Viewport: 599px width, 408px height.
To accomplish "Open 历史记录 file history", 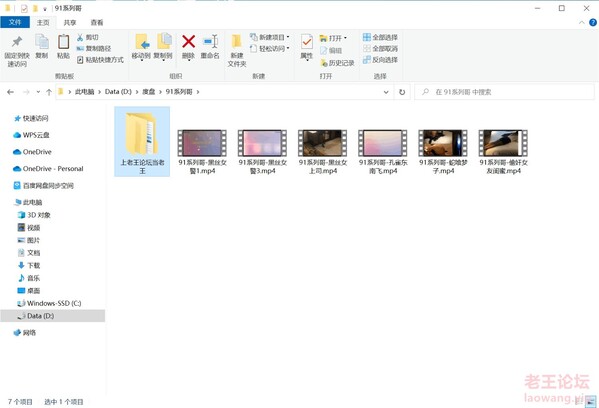I will 337,63.
